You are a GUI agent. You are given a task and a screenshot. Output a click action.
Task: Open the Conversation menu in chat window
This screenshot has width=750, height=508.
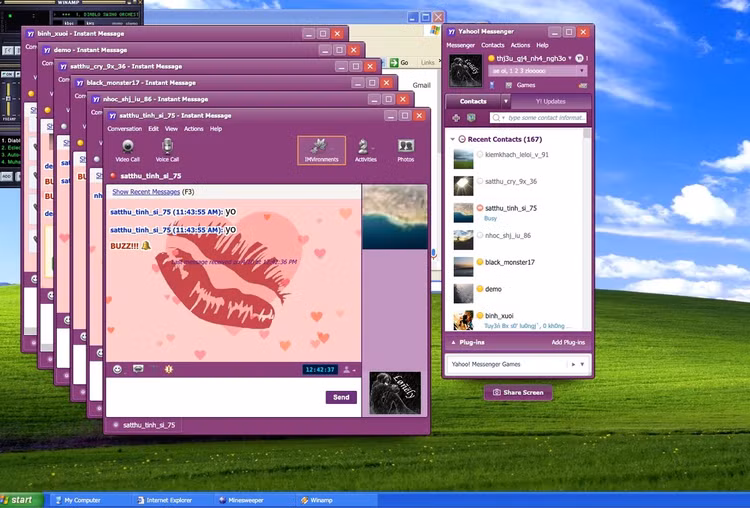pos(124,129)
